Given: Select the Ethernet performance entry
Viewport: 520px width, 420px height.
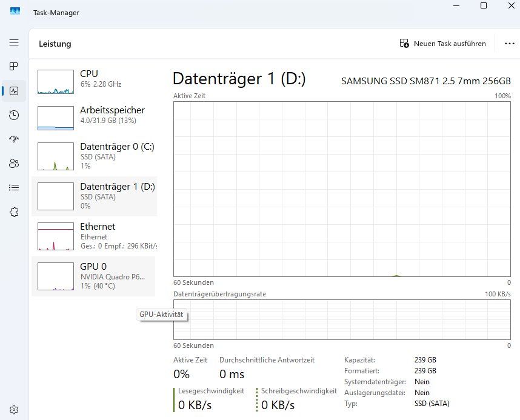Looking at the screenshot, I should click(94, 236).
